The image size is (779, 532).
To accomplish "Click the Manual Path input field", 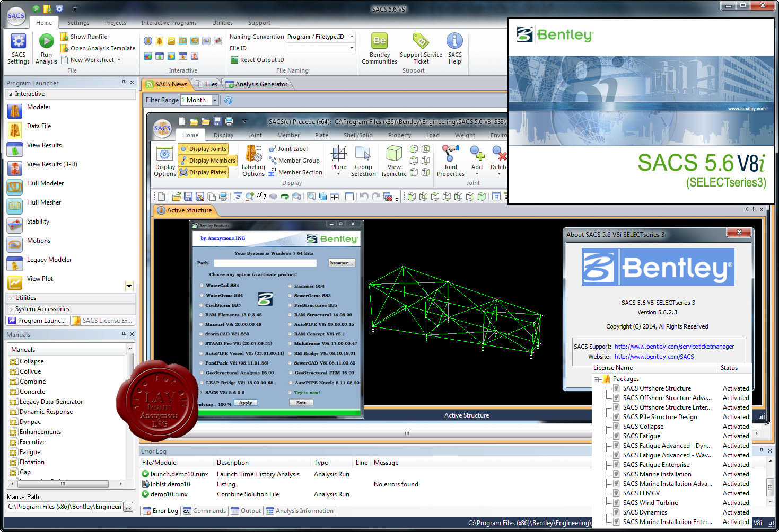I will [x=65, y=507].
